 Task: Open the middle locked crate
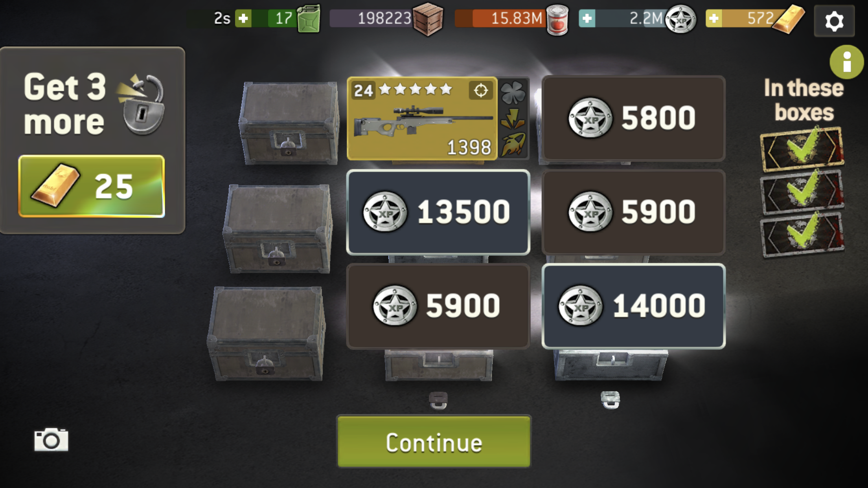pos(278,229)
